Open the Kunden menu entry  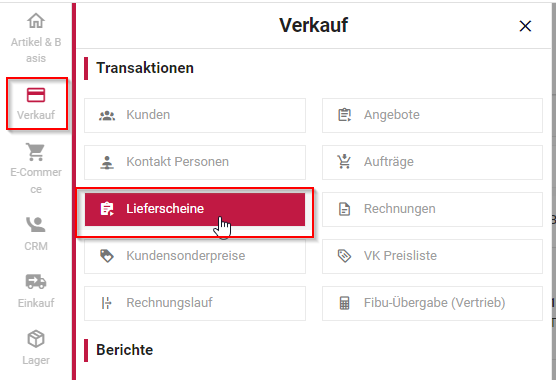(x=195, y=116)
